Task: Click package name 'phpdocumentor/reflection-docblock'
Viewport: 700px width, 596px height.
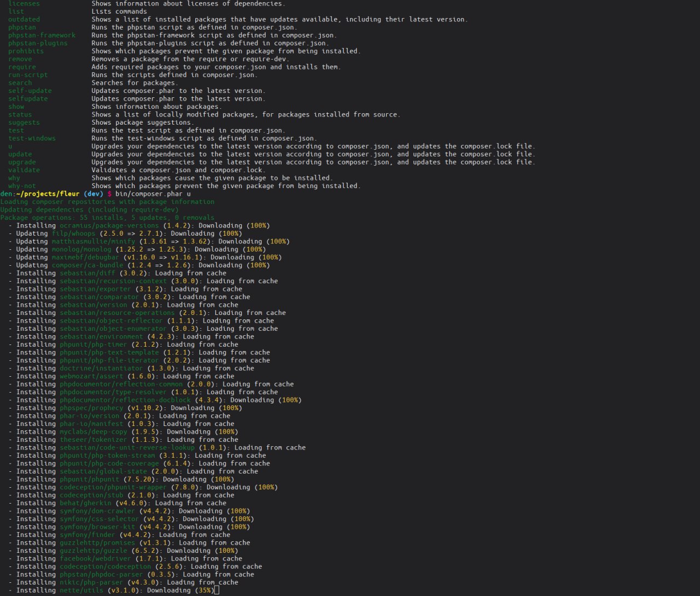Action: 125,400
